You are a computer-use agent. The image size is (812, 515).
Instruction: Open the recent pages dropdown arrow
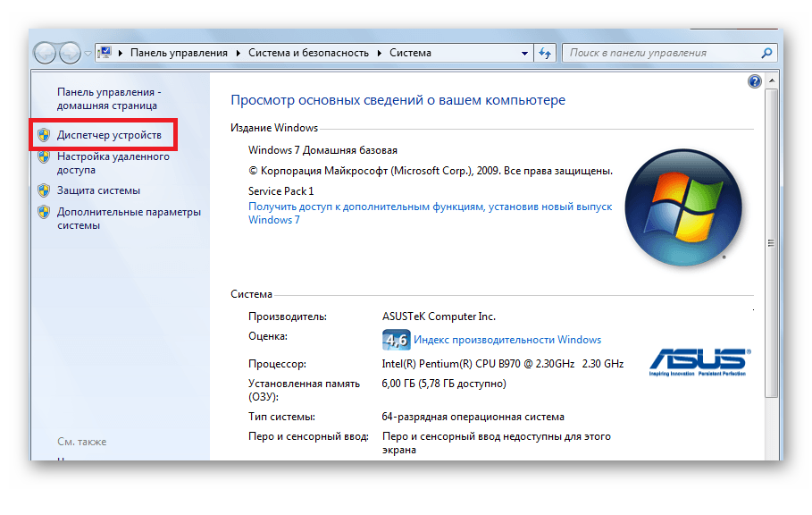(x=88, y=54)
